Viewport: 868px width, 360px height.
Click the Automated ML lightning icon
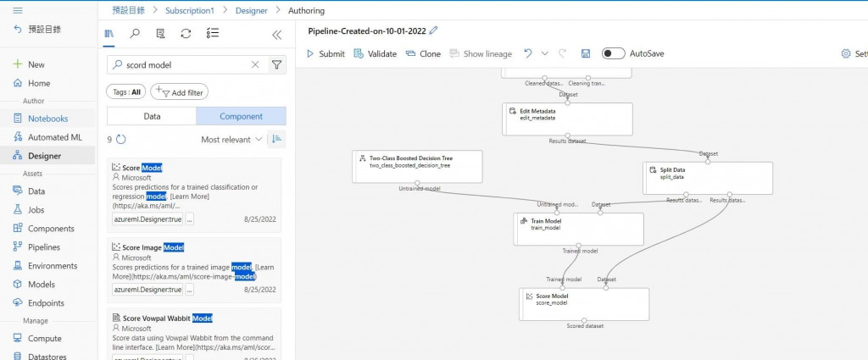(x=18, y=137)
